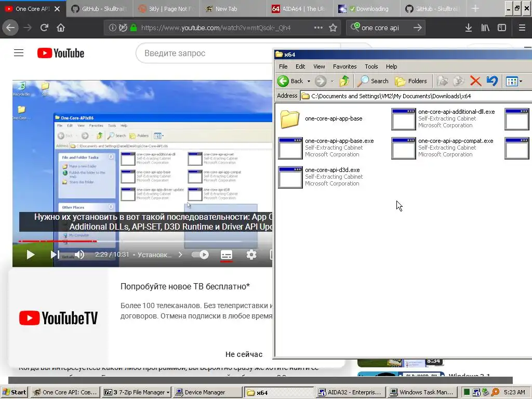Click Explorer Delete red X icon

click(x=475, y=81)
